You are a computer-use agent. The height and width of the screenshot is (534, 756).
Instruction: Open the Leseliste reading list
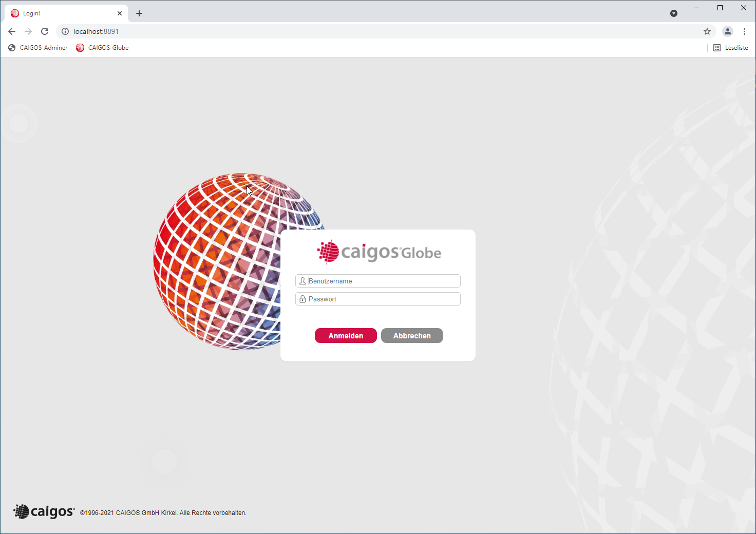[730, 48]
